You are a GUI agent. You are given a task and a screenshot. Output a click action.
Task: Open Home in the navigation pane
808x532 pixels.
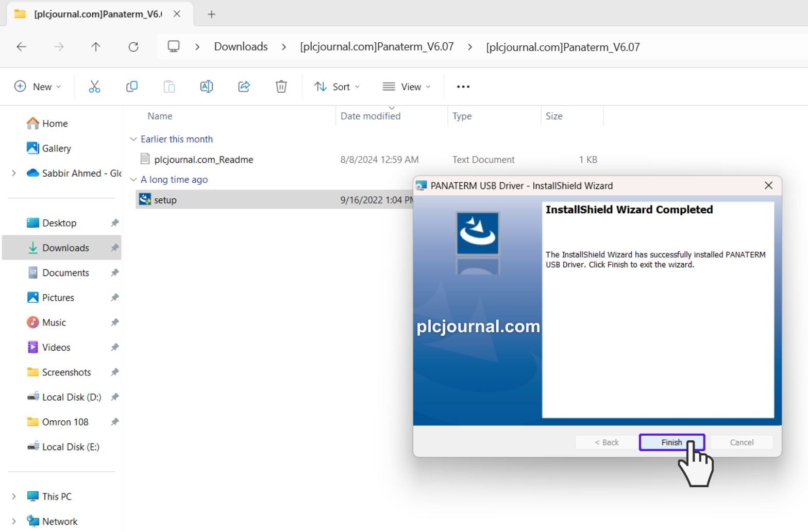coord(55,124)
